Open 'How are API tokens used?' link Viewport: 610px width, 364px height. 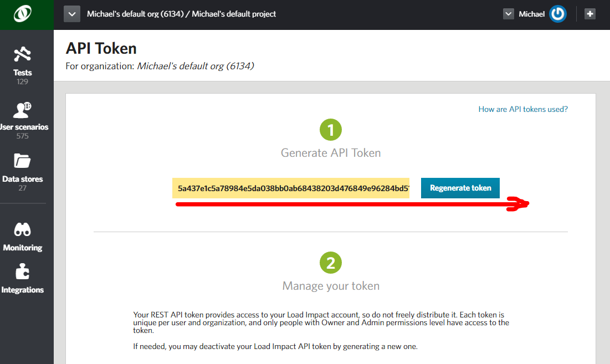pos(523,109)
